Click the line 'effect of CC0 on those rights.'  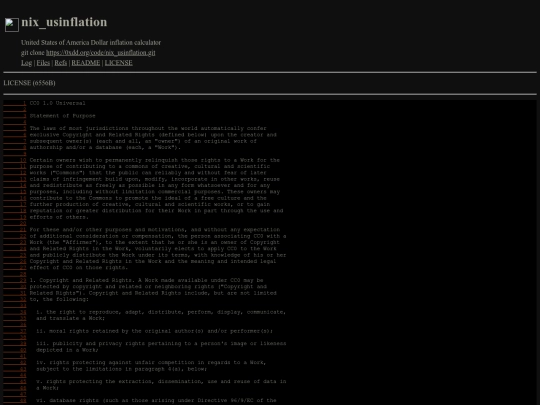pos(79,268)
